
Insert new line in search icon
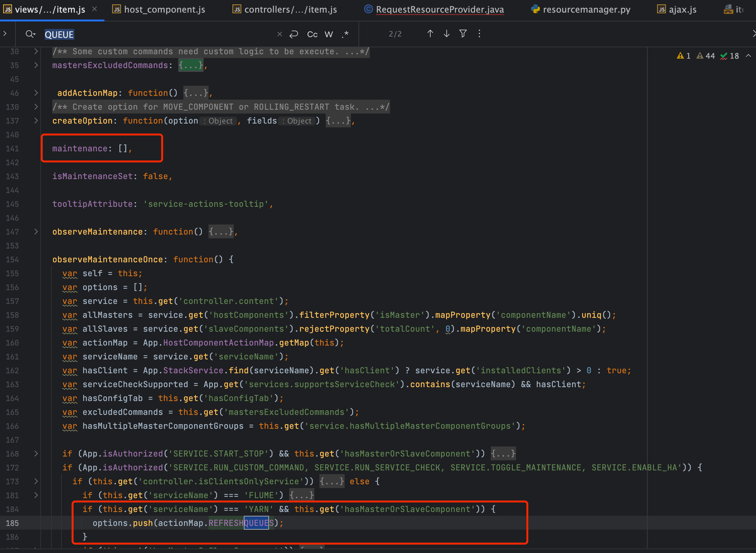pyautogui.click(x=294, y=34)
